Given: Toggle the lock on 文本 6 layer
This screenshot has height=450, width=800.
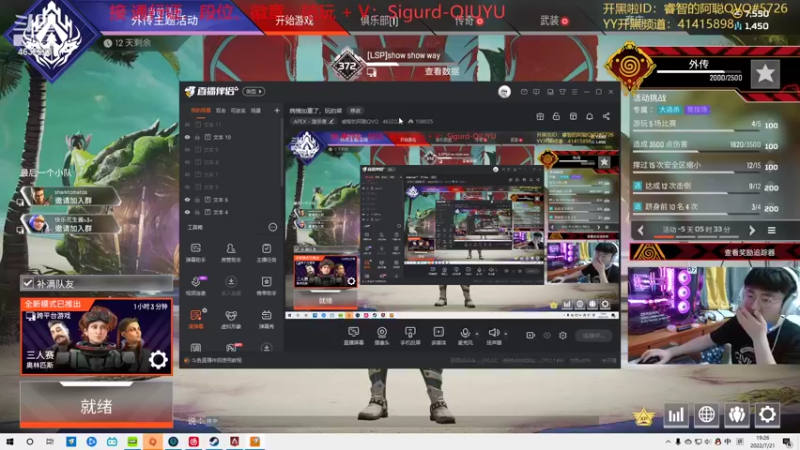Looking at the screenshot, I should click(197, 199).
